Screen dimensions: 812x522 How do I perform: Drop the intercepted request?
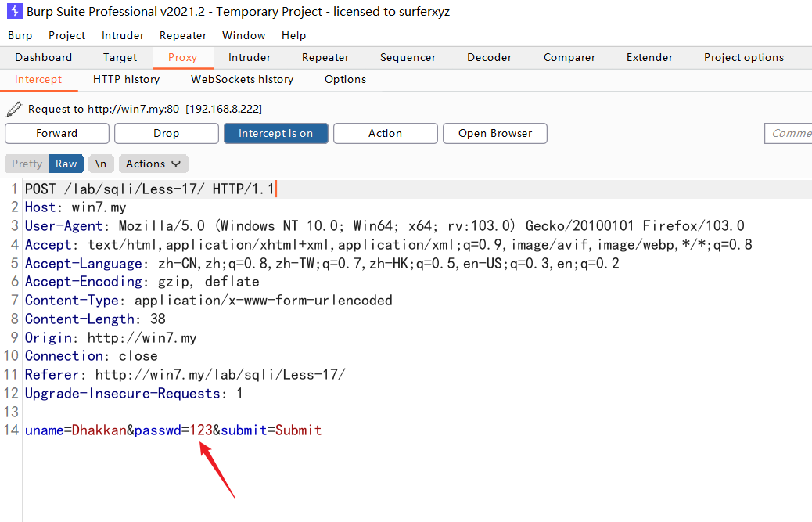pos(166,133)
